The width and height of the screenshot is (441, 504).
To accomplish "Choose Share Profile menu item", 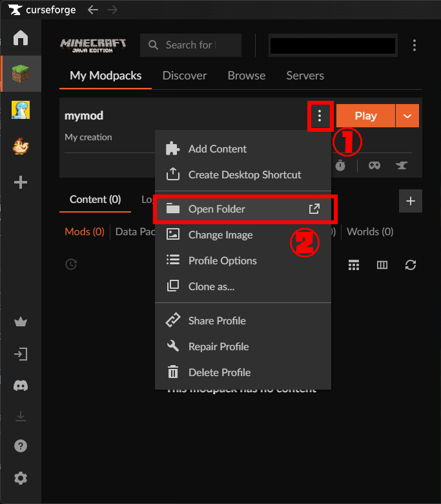I will click(x=243, y=320).
